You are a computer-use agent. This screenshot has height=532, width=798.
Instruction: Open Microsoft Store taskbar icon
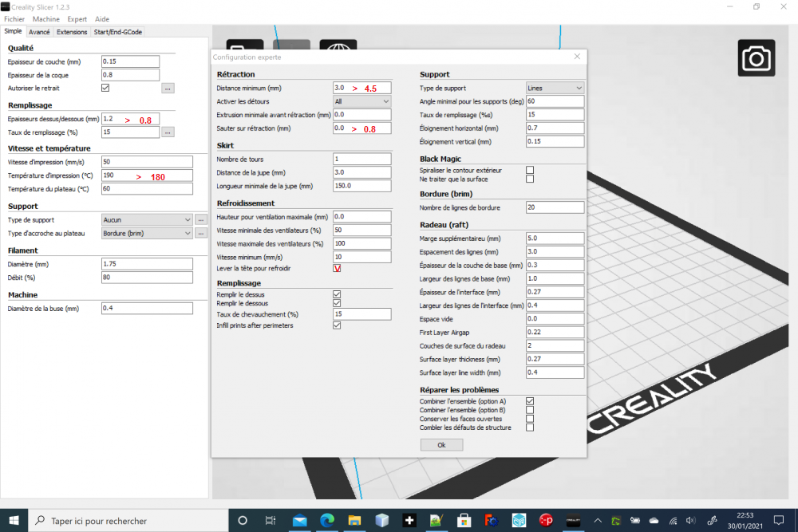[x=464, y=520]
